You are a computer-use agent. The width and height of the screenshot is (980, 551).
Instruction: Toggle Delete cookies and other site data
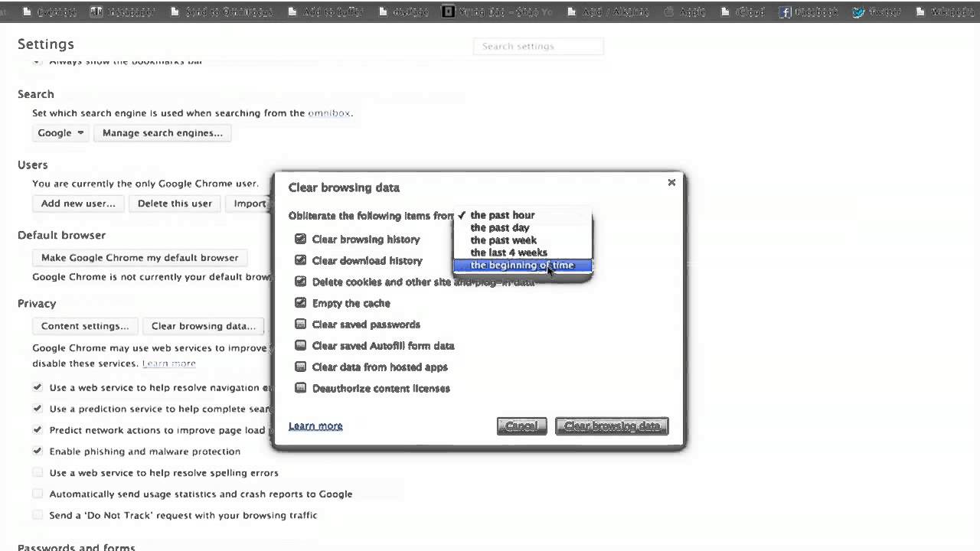tap(301, 282)
